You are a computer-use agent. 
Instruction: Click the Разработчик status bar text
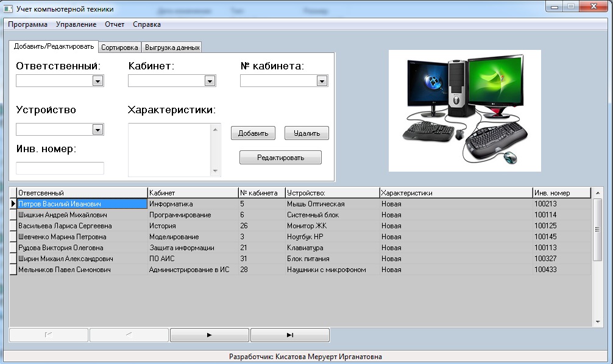[305, 357]
